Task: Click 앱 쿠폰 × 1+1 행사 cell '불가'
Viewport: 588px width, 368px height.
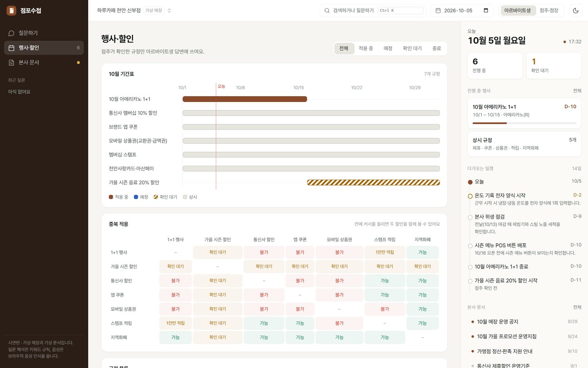Action: (176, 295)
